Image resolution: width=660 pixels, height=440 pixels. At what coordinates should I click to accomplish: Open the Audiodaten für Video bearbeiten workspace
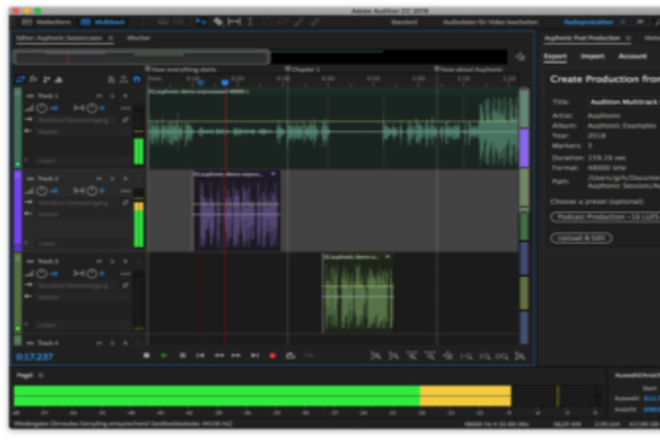490,22
